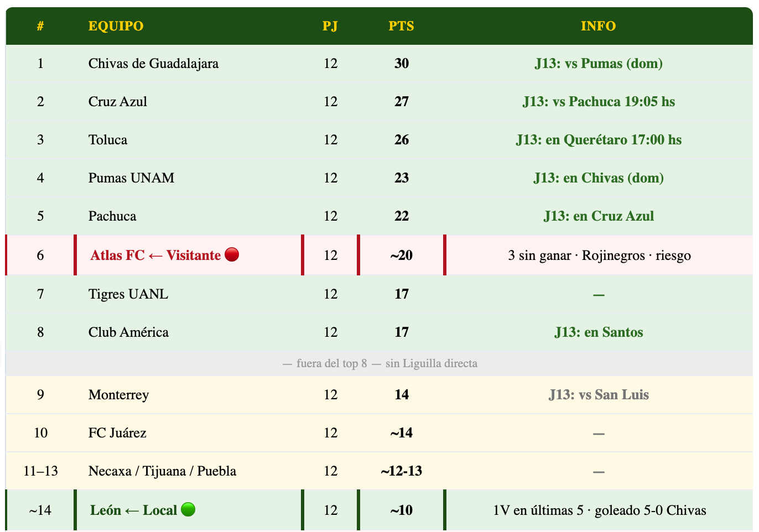This screenshot has width=759, height=532.
Task: Click the Chivas de Guadalajara team name
Action: pos(153,64)
